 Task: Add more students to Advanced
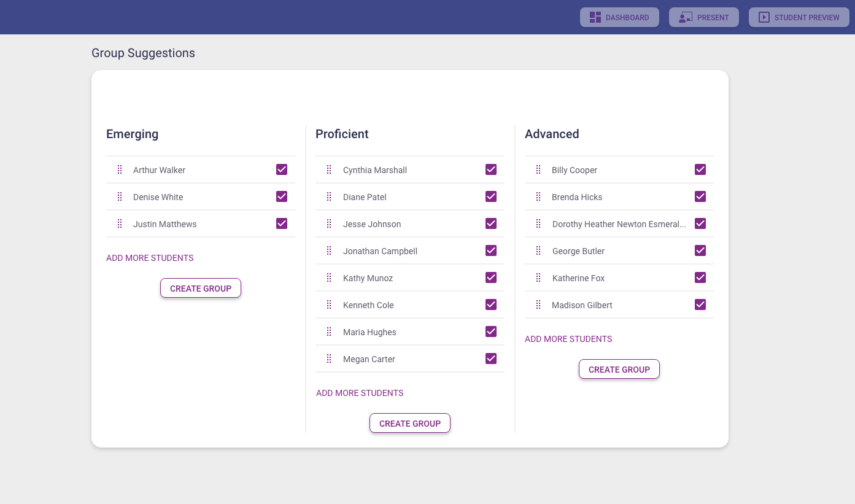coord(568,339)
